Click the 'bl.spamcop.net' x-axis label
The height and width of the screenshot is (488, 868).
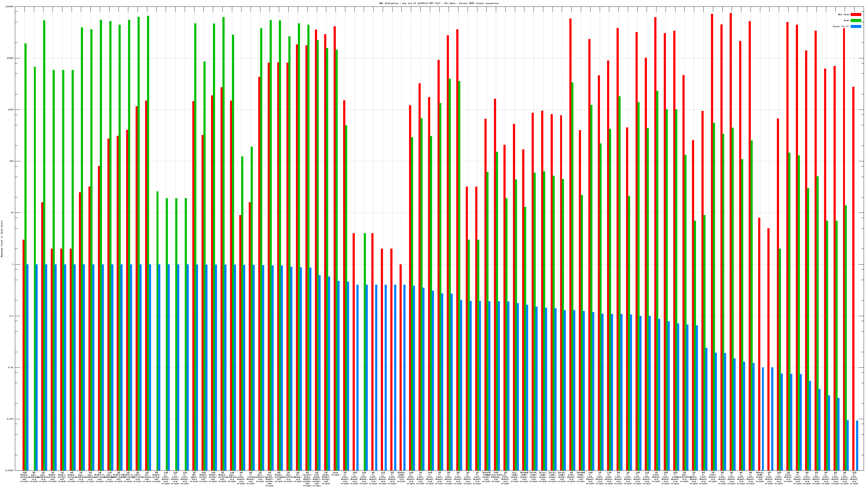[147, 477]
